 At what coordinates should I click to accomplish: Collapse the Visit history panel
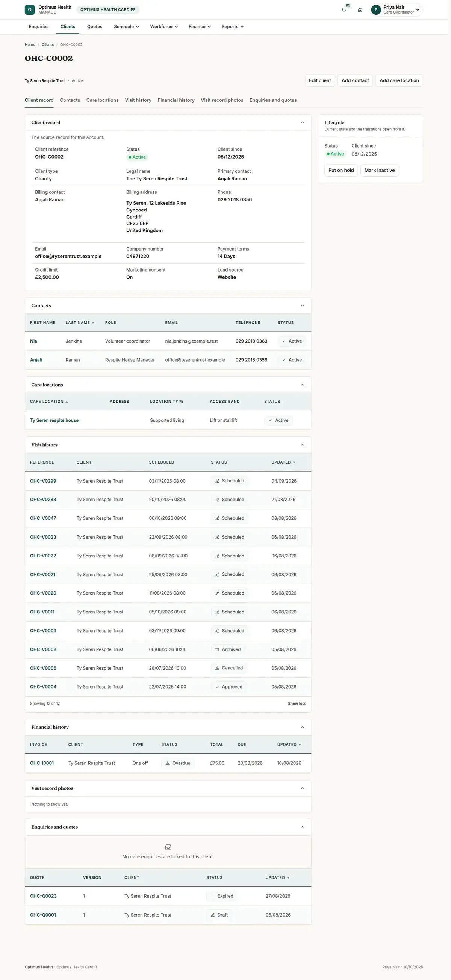pyautogui.click(x=303, y=445)
